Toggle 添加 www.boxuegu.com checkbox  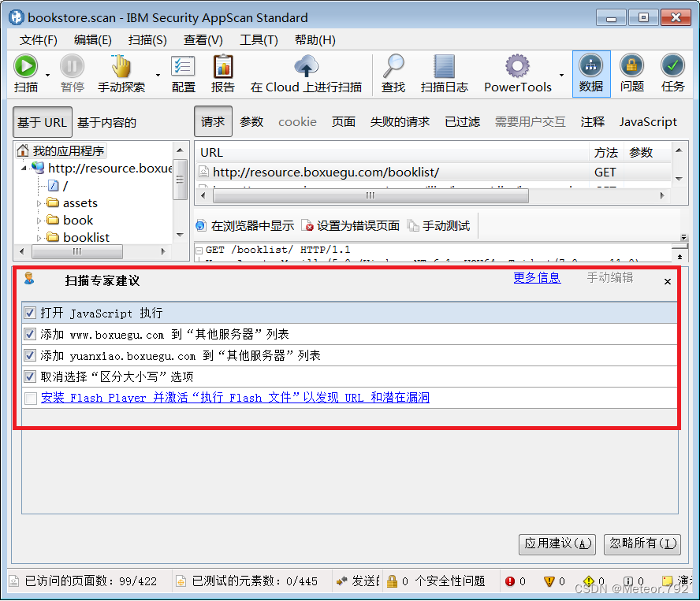(30, 334)
